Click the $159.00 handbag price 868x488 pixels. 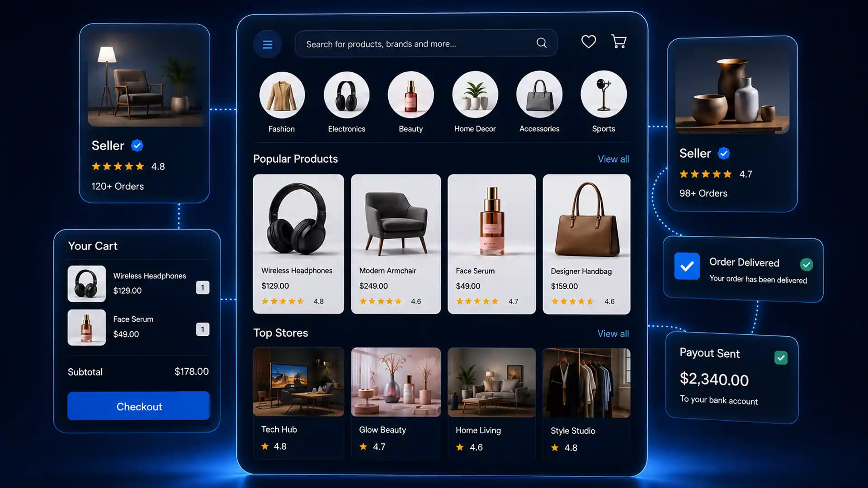[564, 286]
